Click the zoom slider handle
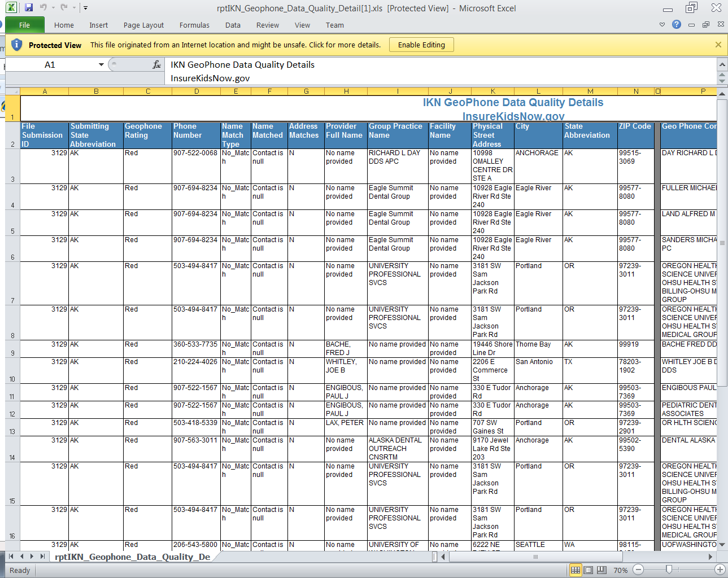Viewport: 728px width, 578px height. click(669, 570)
